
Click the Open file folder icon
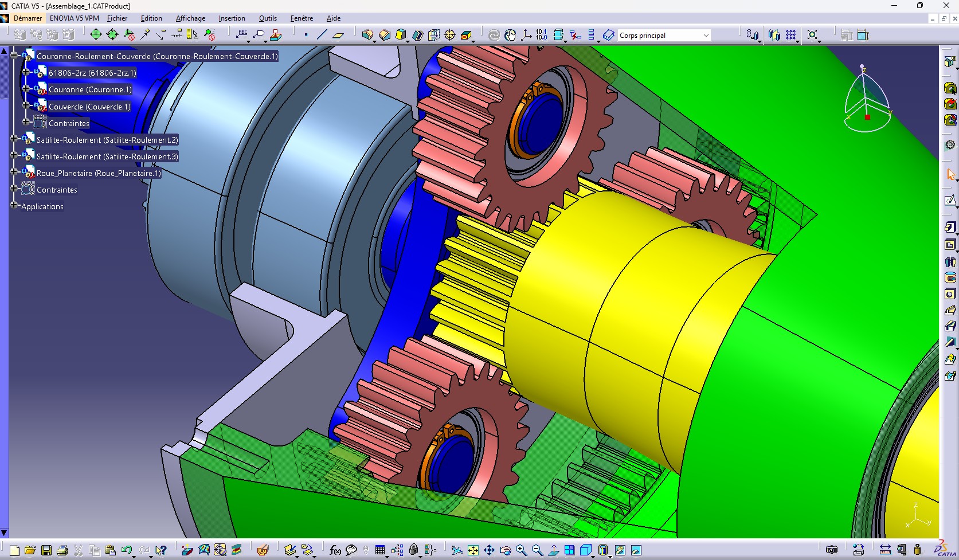[x=30, y=550]
